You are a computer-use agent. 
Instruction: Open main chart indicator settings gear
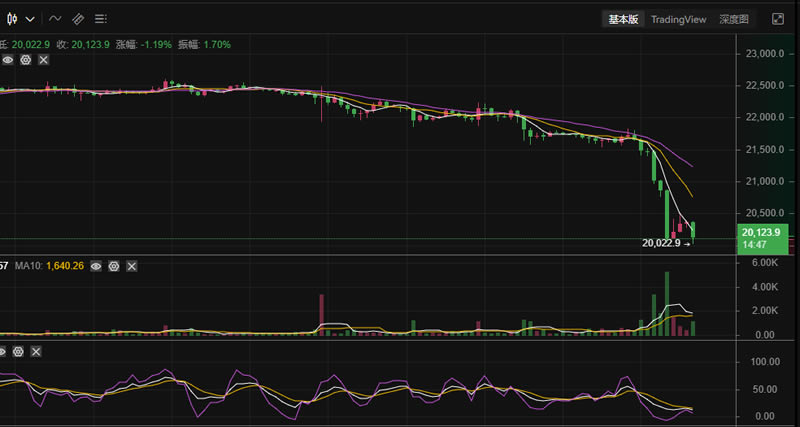25,61
